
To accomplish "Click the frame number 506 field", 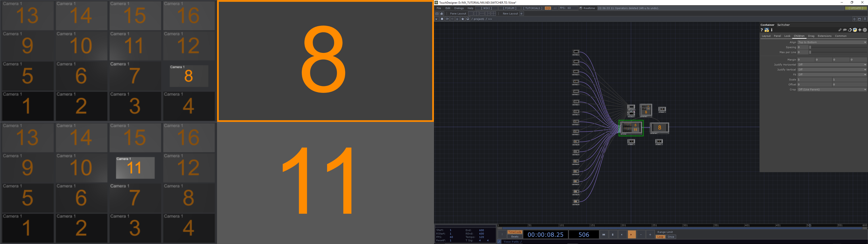I will pos(584,235).
